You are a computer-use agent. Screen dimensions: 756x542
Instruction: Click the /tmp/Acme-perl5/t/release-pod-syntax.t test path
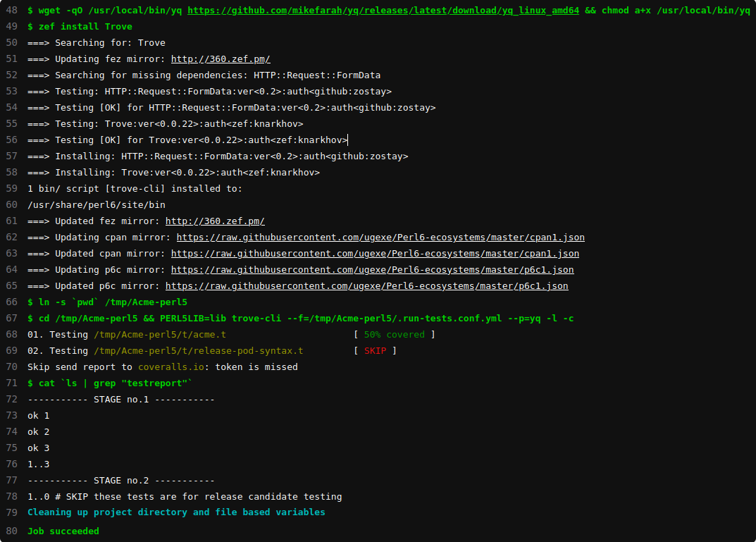[198, 351]
